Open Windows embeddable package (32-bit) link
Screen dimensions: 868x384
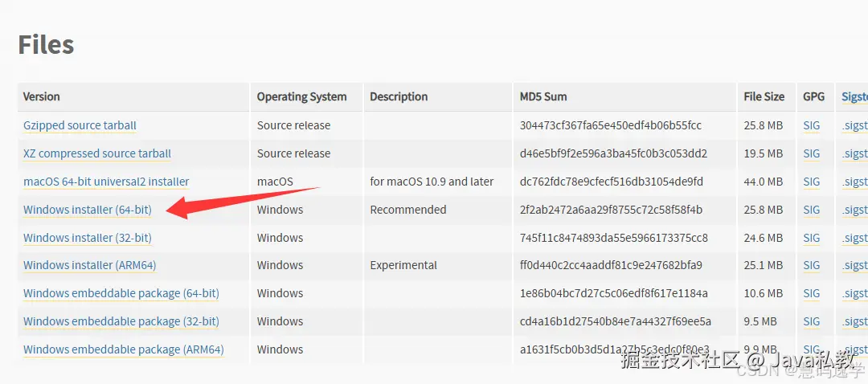point(121,321)
